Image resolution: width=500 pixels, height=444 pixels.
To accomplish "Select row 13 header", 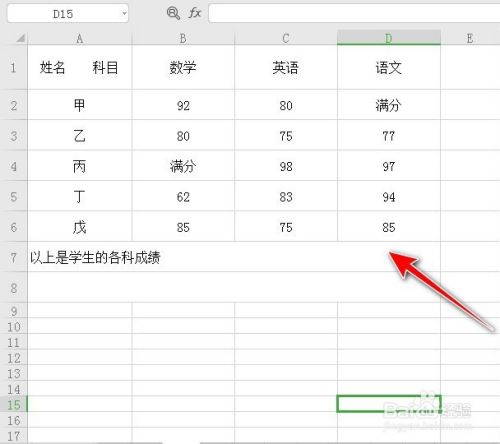I will [14, 373].
